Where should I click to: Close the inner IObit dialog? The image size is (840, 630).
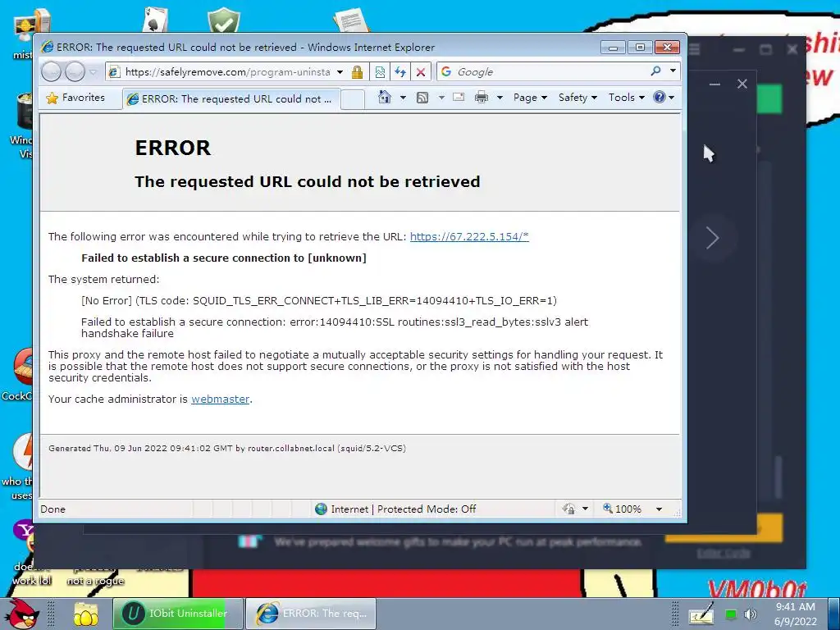[742, 84]
